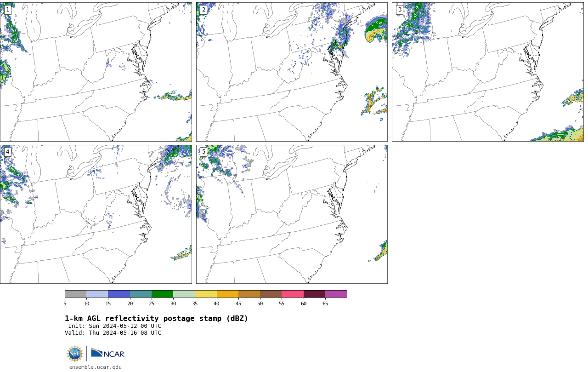Click the number 3 panel label

[x=400, y=10]
